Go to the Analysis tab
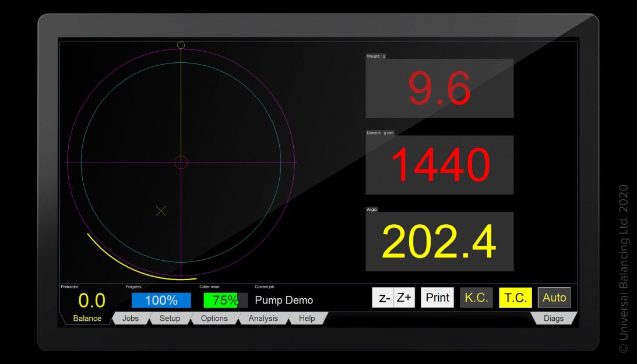 click(x=263, y=319)
